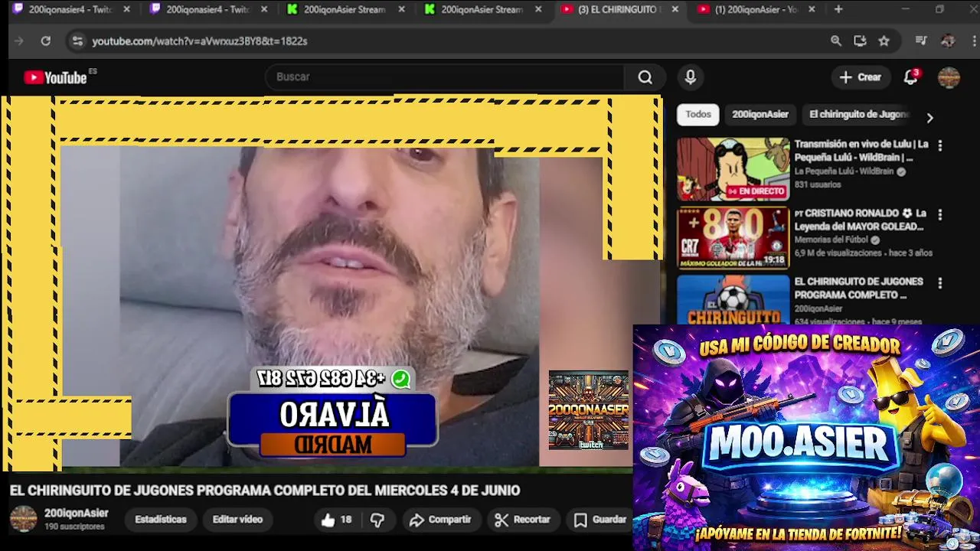Open options menu for Lulu video
Viewport: 980px width, 551px height.
click(x=940, y=145)
